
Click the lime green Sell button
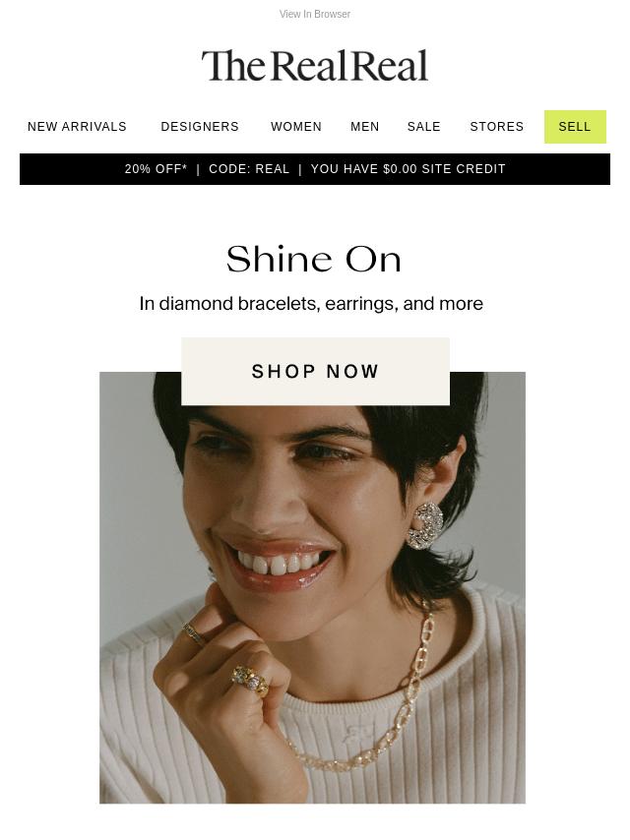[575, 127]
